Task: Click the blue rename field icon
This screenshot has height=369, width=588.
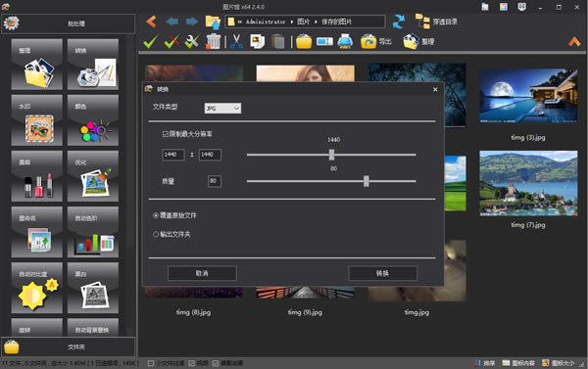Action: click(x=324, y=41)
